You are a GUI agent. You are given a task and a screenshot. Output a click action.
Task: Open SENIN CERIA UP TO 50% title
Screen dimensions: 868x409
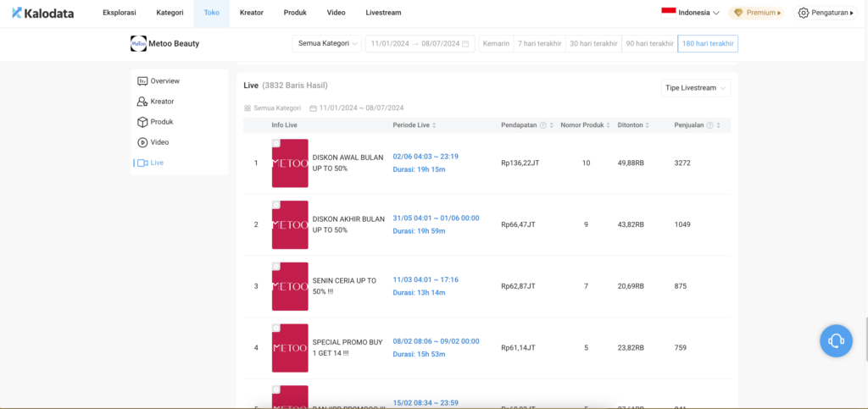pyautogui.click(x=344, y=286)
